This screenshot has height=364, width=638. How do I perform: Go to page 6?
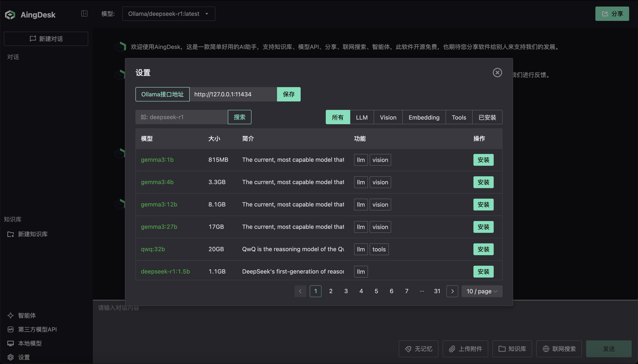pyautogui.click(x=391, y=291)
